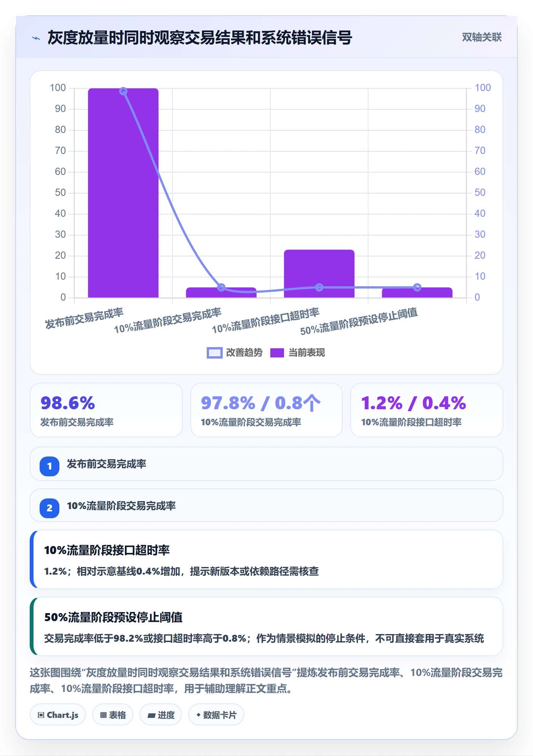
Task: Select the 98.6% data card
Action: (x=106, y=410)
